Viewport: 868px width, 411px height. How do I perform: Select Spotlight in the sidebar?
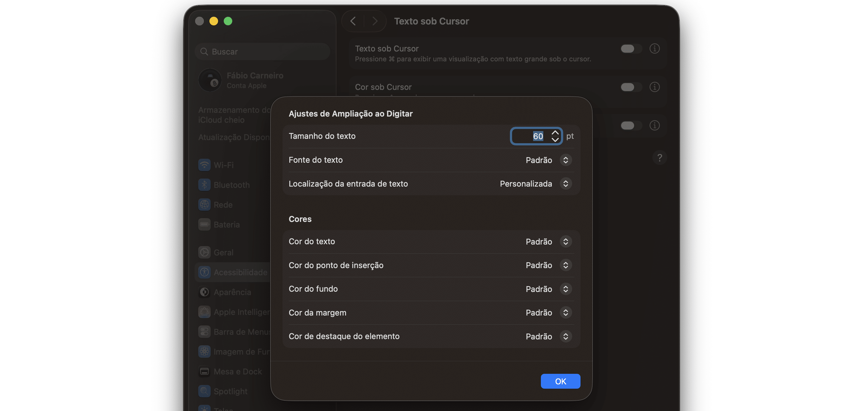pyautogui.click(x=230, y=391)
